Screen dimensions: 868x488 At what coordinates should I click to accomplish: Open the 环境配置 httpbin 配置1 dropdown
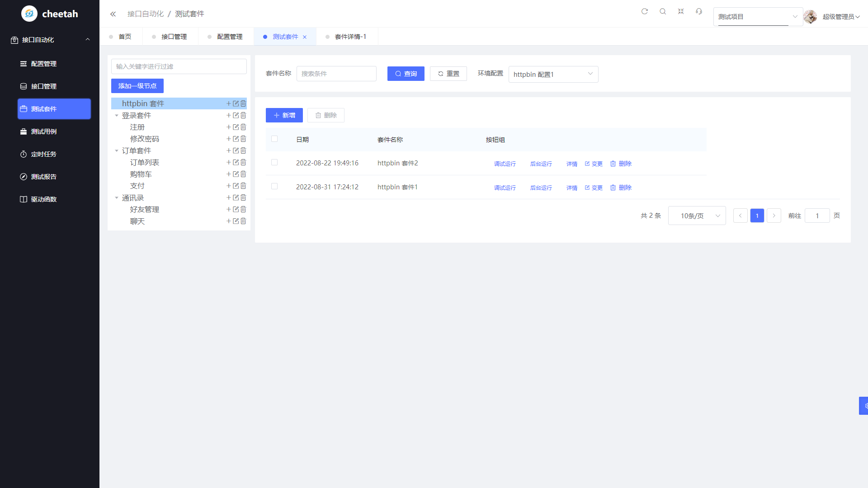(x=553, y=74)
